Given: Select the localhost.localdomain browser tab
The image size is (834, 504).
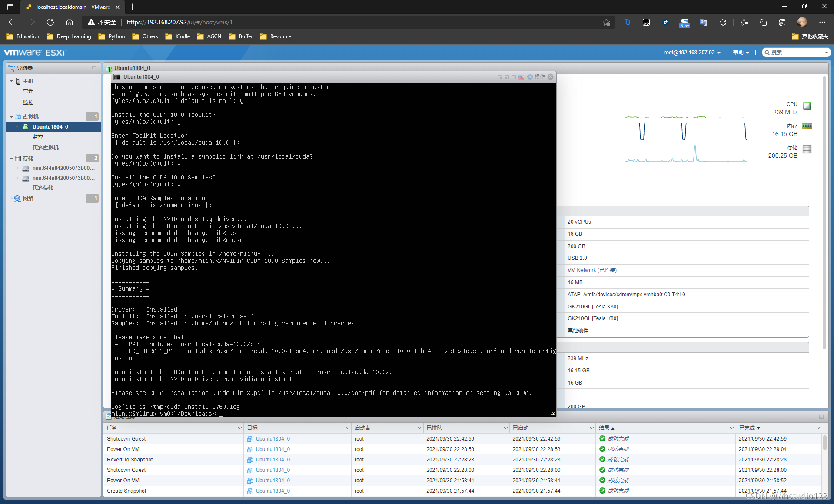Looking at the screenshot, I should (72, 7).
